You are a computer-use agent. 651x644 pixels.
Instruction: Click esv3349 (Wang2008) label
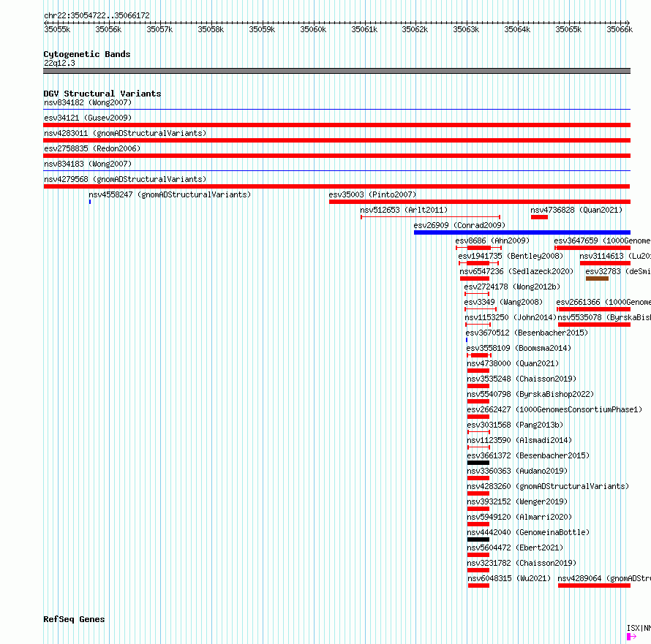point(503,302)
